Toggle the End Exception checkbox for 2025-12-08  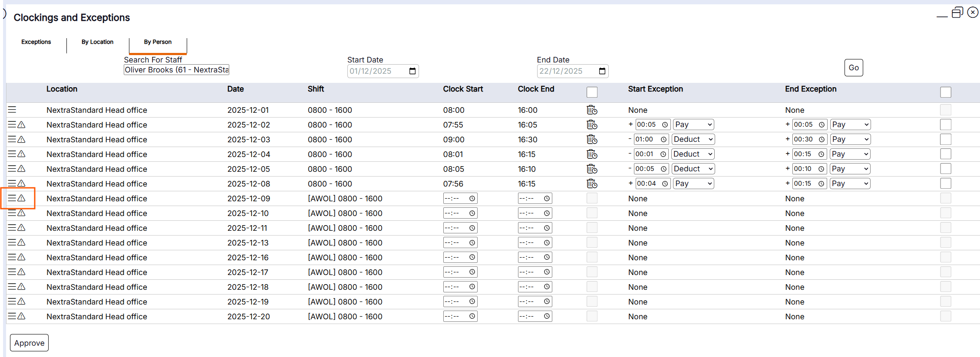point(945,183)
